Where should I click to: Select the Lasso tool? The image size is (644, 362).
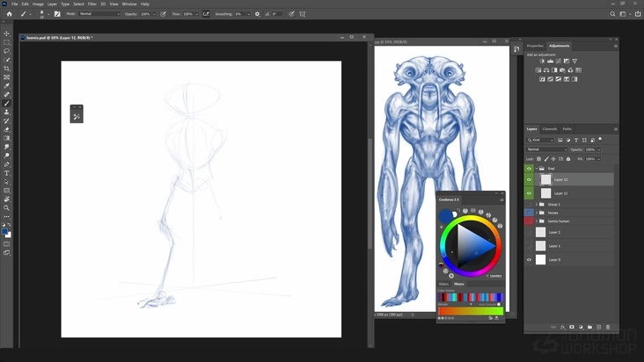6,51
